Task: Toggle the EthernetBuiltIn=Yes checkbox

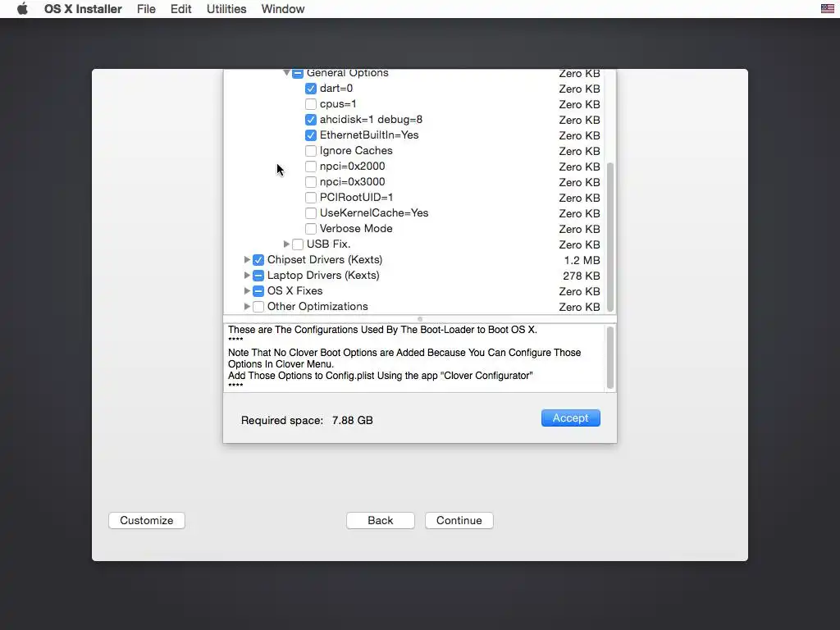Action: pos(311,135)
